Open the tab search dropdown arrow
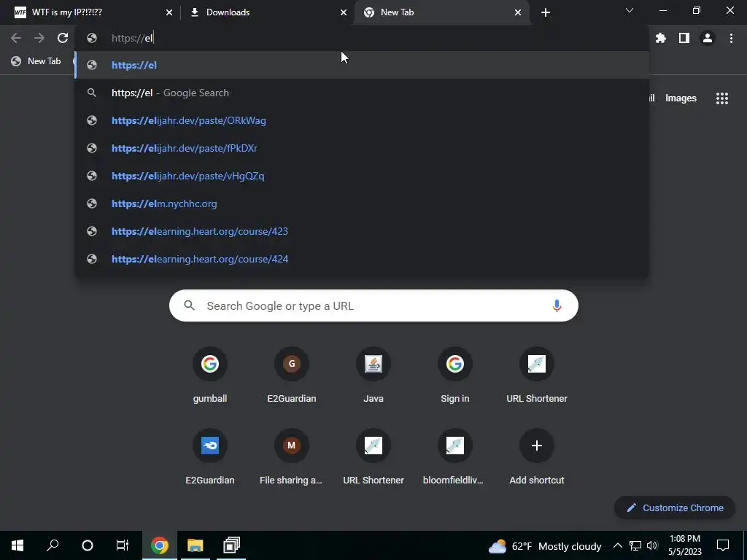 630,10
